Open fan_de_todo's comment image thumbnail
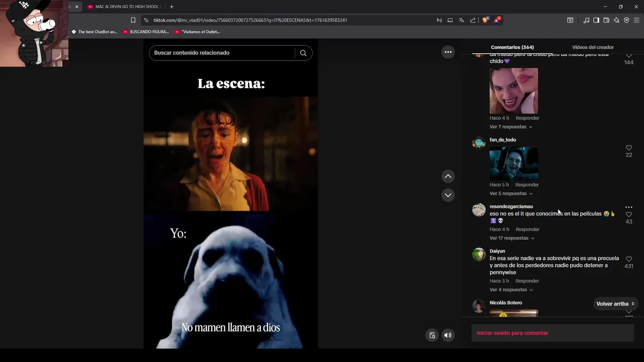The width and height of the screenshot is (644, 362). (514, 163)
